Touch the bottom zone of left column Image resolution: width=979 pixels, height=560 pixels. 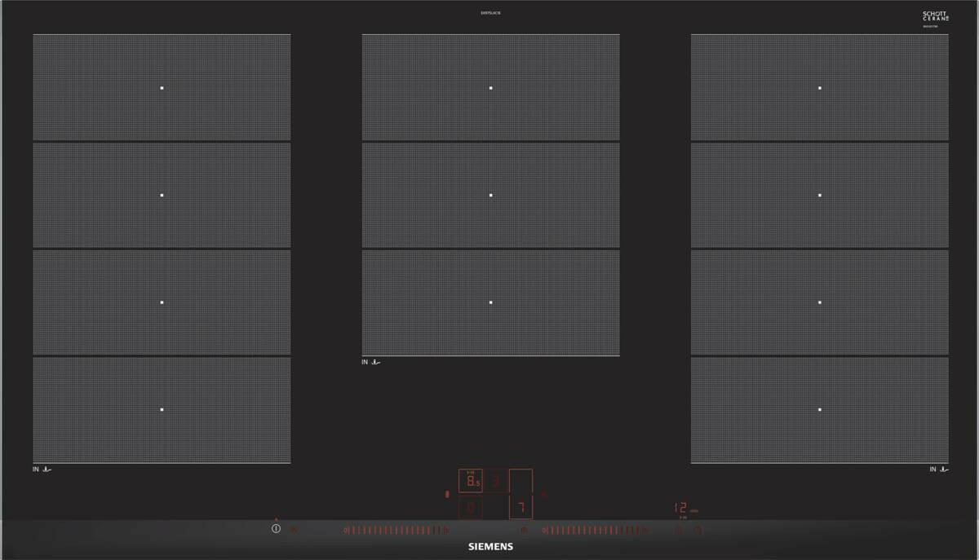(162, 409)
